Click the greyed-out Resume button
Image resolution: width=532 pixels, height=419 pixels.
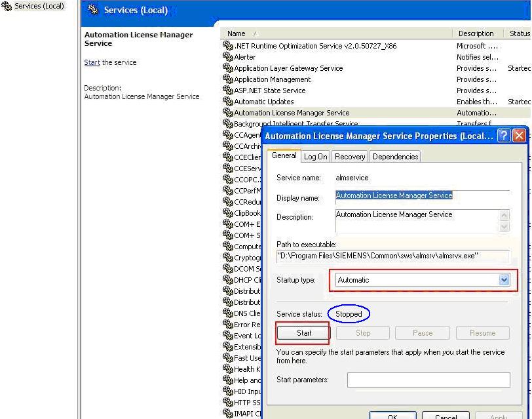(x=482, y=332)
